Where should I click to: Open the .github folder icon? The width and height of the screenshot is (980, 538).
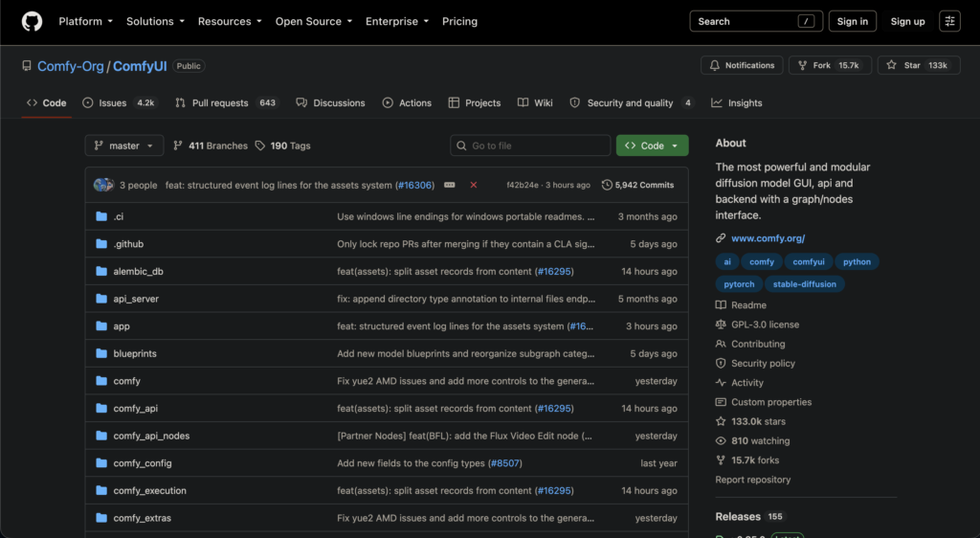(x=101, y=244)
